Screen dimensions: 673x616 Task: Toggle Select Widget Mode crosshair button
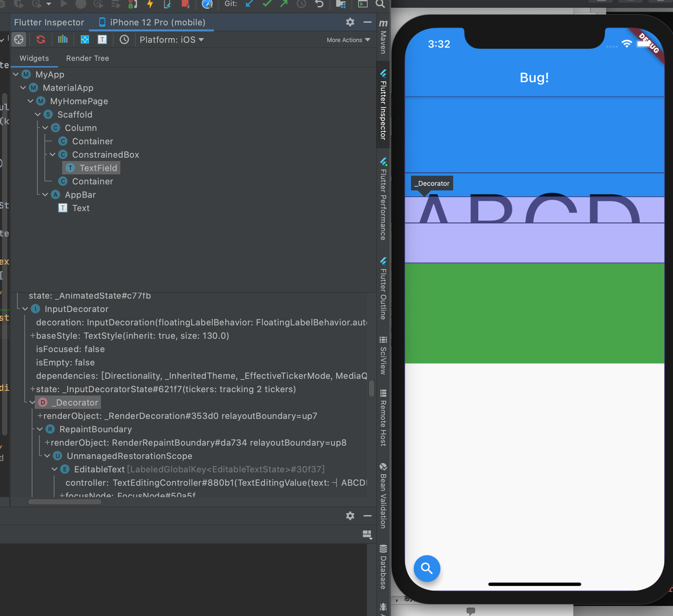coord(19,40)
